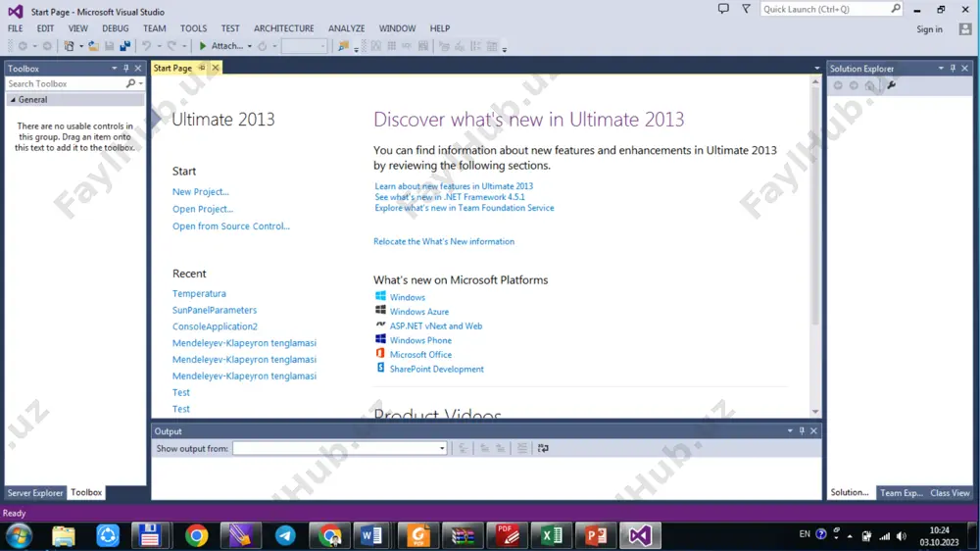Click the Navigate Forward toolbar icon

pos(47,46)
